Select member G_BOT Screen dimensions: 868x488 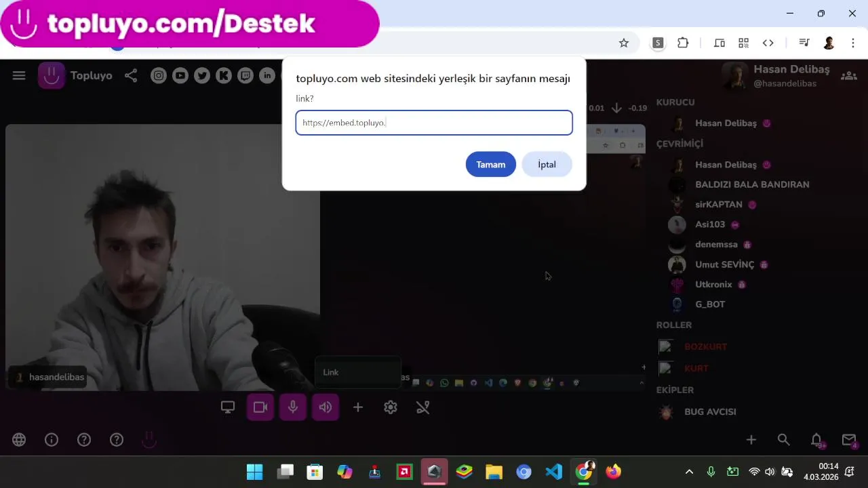click(x=710, y=304)
